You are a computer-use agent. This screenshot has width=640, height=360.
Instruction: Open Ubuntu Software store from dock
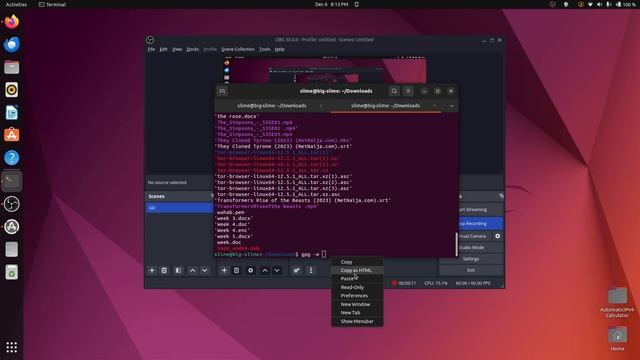tap(11, 135)
